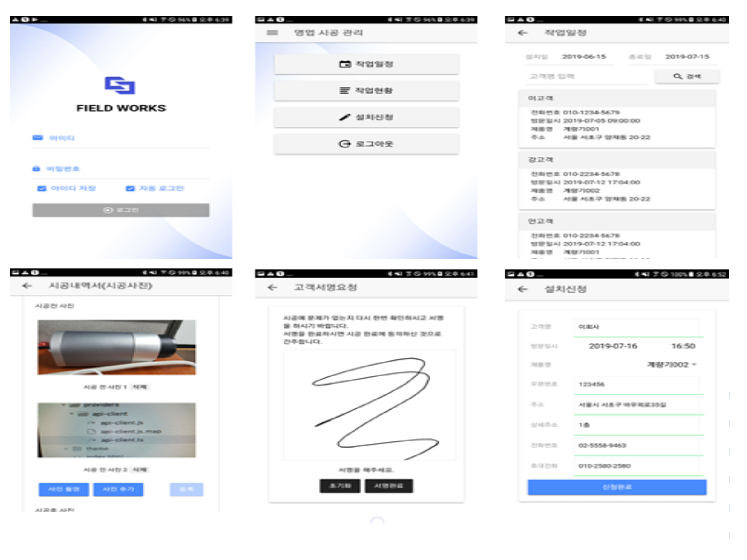Open the 작업현황 menu button
This screenshot has width=747, height=560.
(x=366, y=91)
